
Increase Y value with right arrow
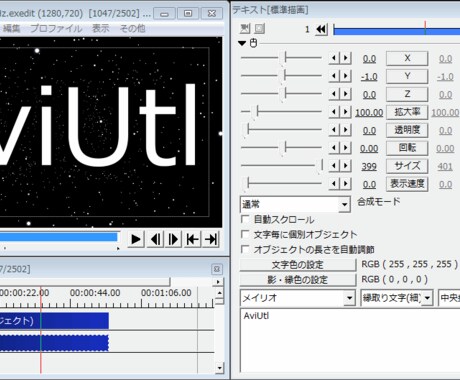[346, 76]
